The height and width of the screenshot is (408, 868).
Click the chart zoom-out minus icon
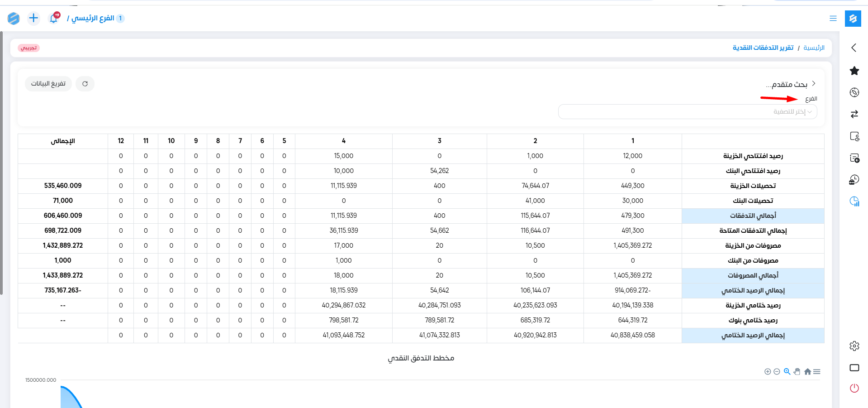point(777,372)
